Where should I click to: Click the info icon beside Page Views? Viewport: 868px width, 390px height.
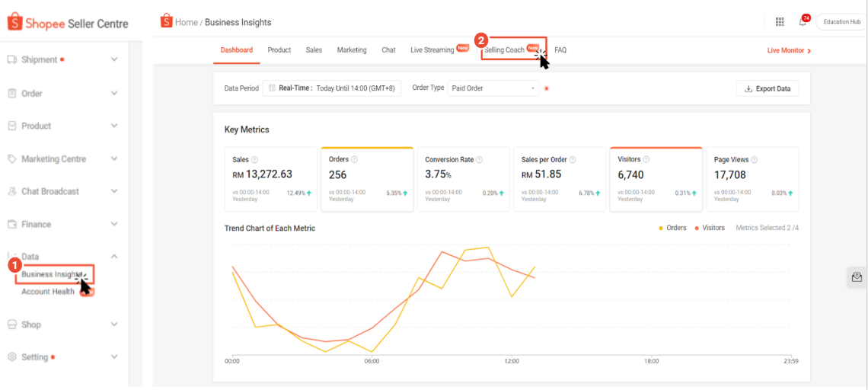point(755,160)
